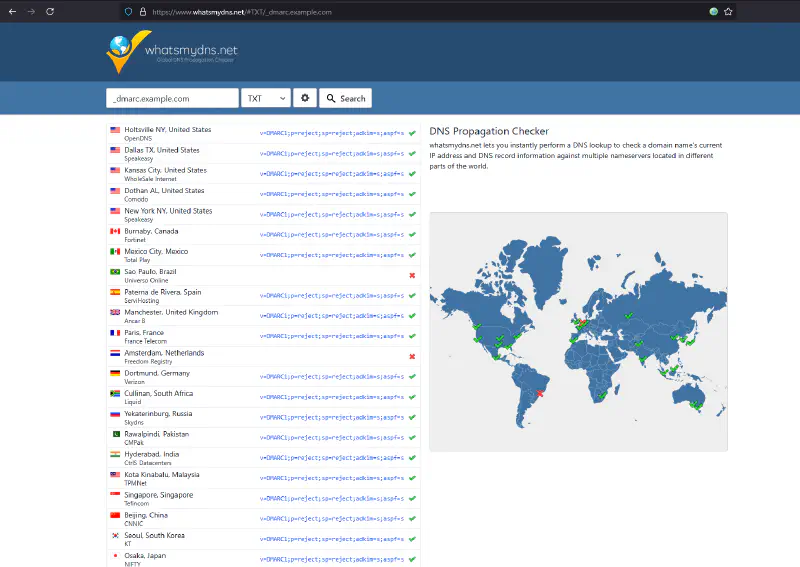Click the green check for Manchester row
Screen dimensions: 800x567
pos(412,316)
